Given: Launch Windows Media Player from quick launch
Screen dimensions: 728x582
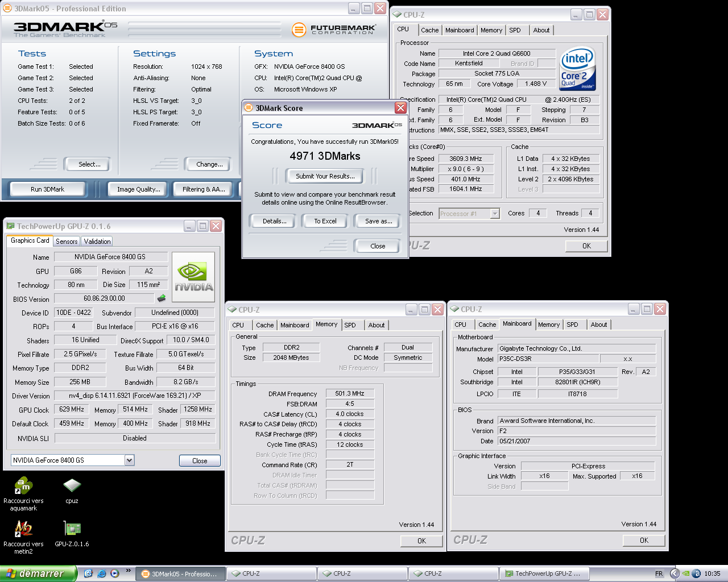Looking at the screenshot, I should click(115, 573).
